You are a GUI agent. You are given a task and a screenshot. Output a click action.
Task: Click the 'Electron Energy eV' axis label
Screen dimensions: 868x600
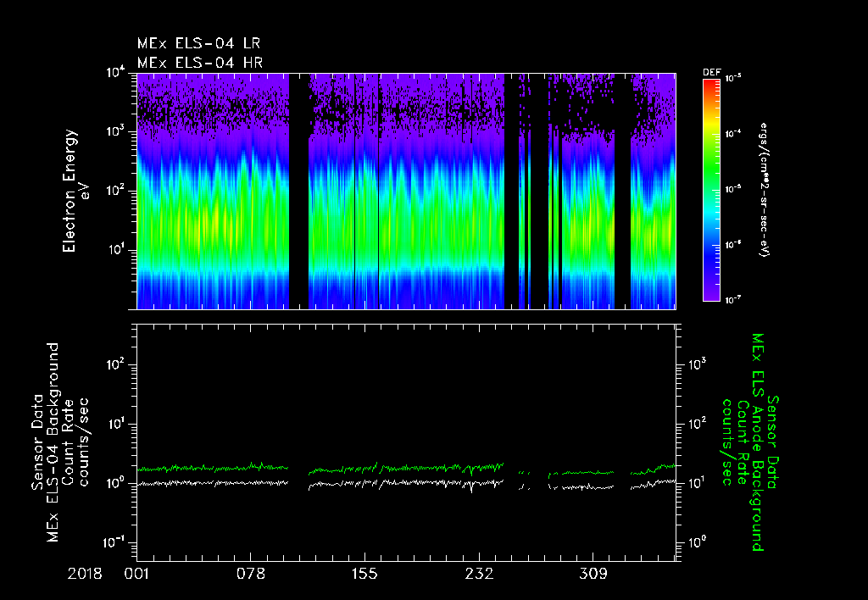coord(75,191)
